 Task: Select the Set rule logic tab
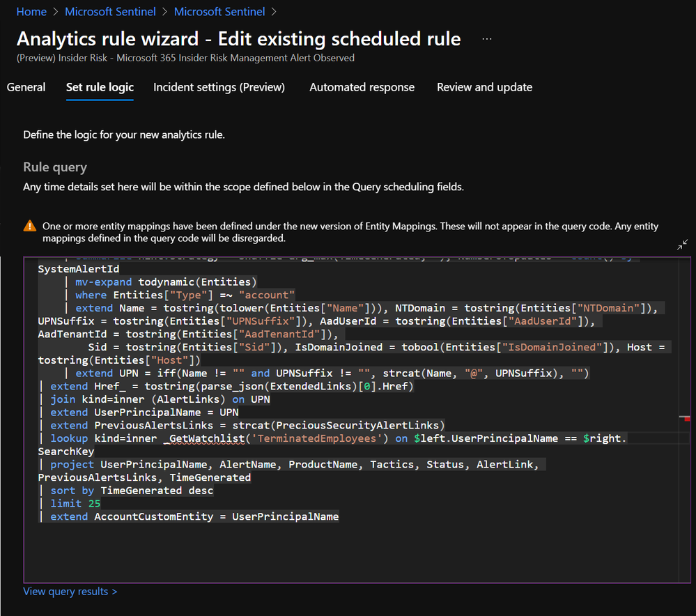tap(100, 88)
